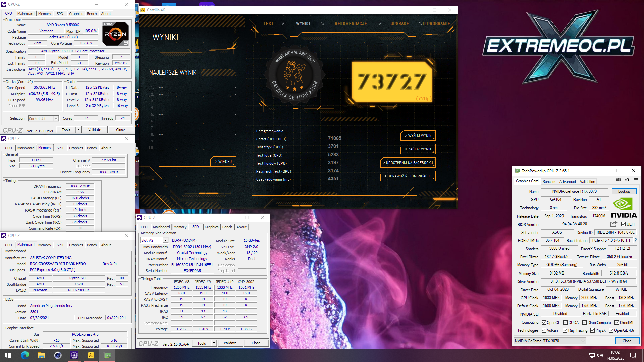Open Graphics tab in CPU-Z SPD window
644x362 pixels.
(211, 227)
